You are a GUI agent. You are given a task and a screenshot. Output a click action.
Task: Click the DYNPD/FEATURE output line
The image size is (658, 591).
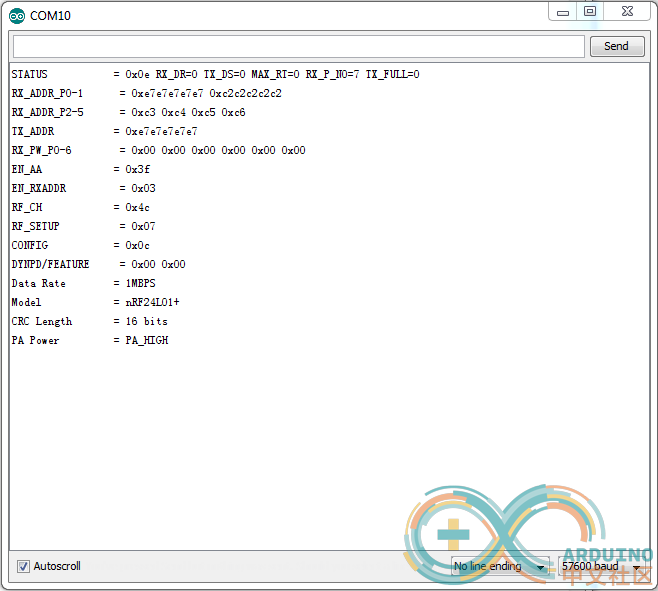pos(98,264)
